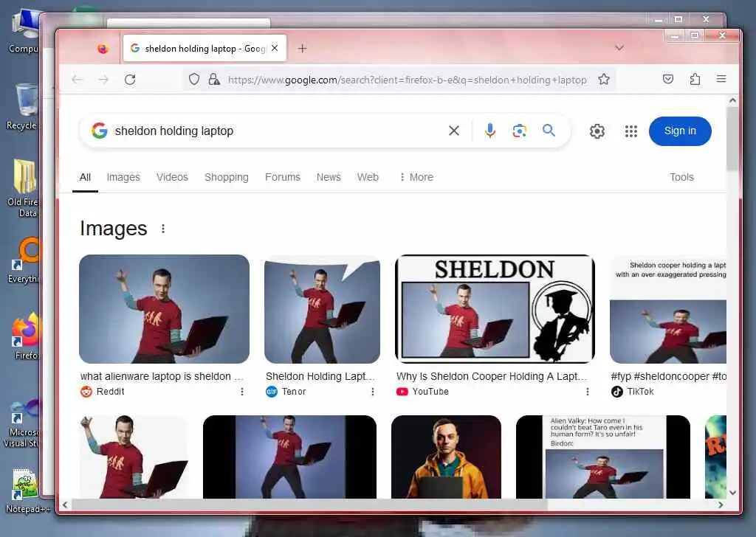Open Firefox View icon in tab bar
This screenshot has height=537, width=756.
[x=103, y=48]
